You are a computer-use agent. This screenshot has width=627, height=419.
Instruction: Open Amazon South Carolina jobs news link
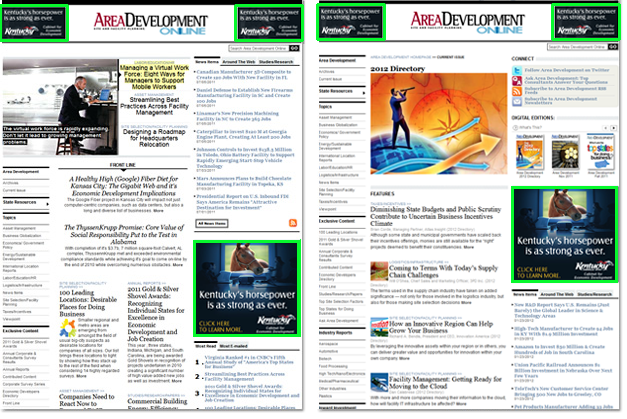point(559,349)
